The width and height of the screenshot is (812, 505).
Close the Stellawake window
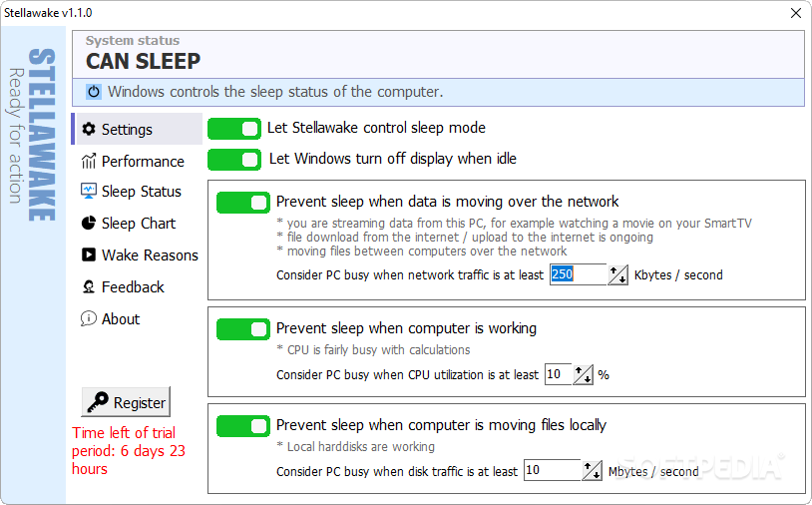796,13
